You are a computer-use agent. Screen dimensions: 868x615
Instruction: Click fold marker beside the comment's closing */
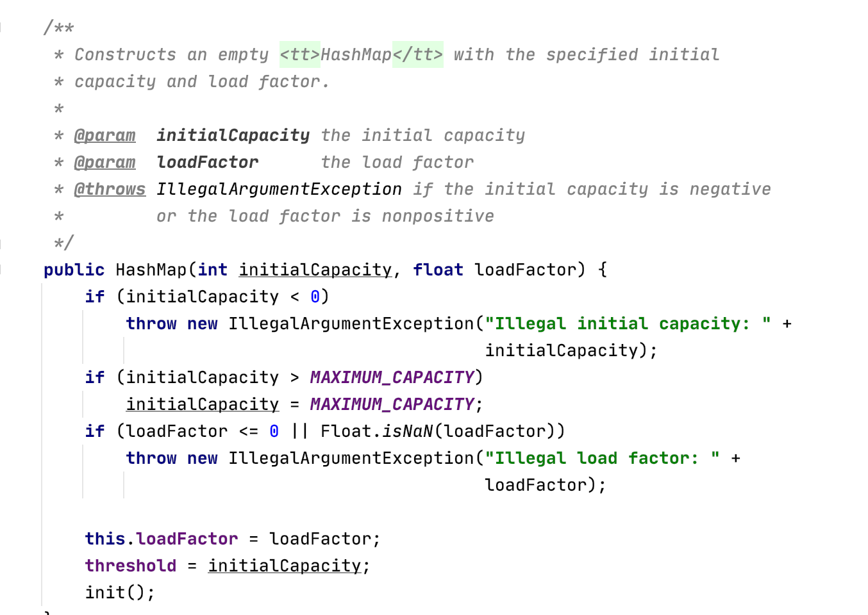[x=1, y=243]
